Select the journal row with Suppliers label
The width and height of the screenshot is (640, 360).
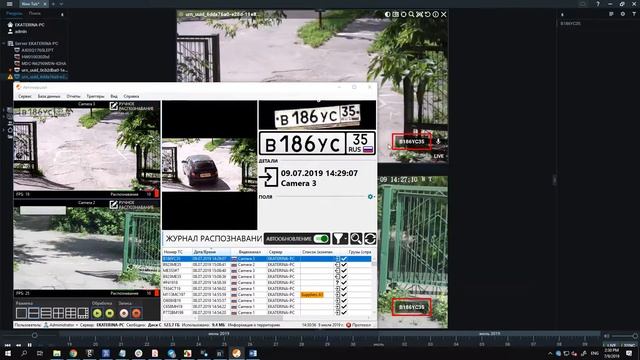tap(267, 294)
